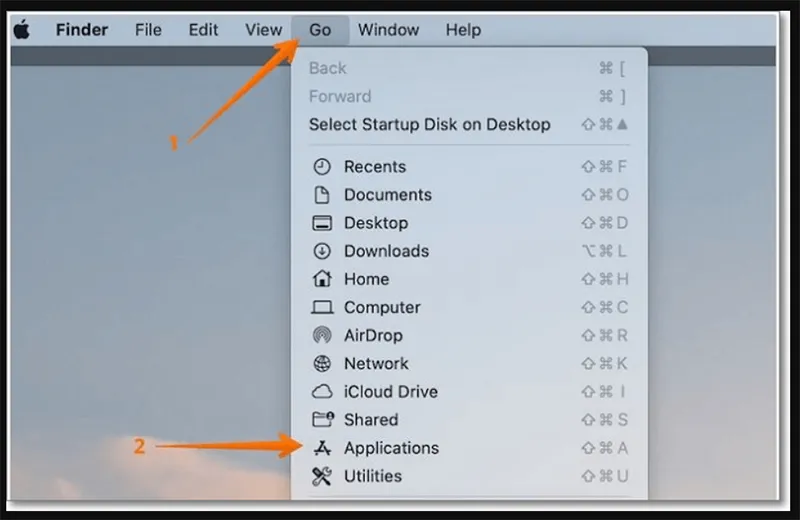Click the Downloads arrow icon
800x520 pixels.
322,251
